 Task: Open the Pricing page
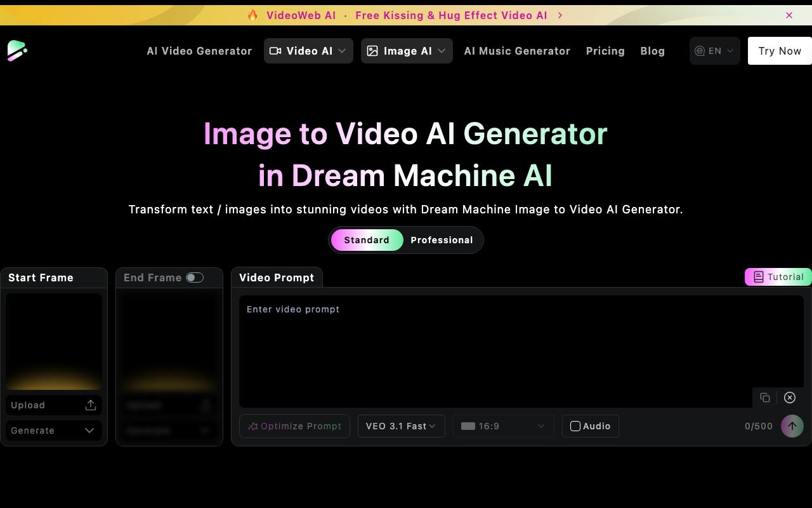[x=605, y=51]
